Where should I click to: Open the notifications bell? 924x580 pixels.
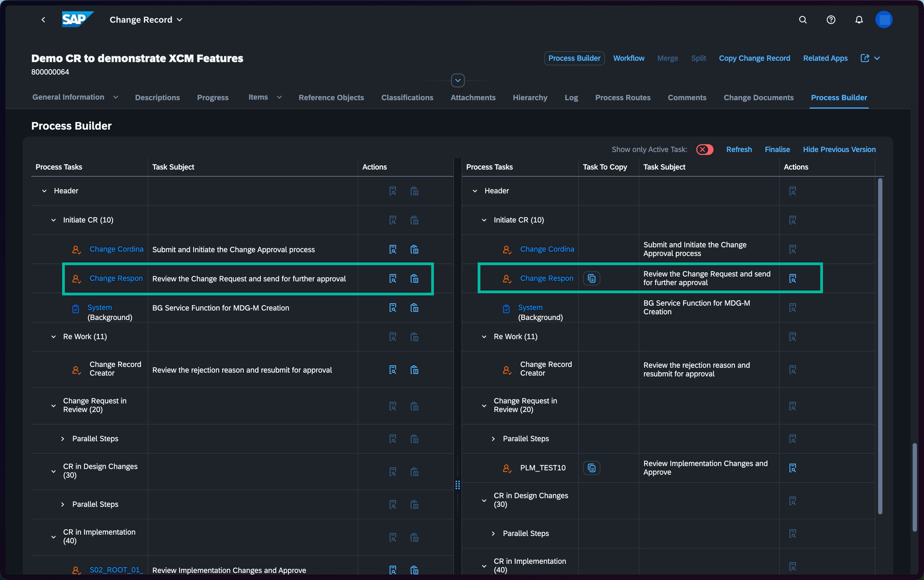859,19
